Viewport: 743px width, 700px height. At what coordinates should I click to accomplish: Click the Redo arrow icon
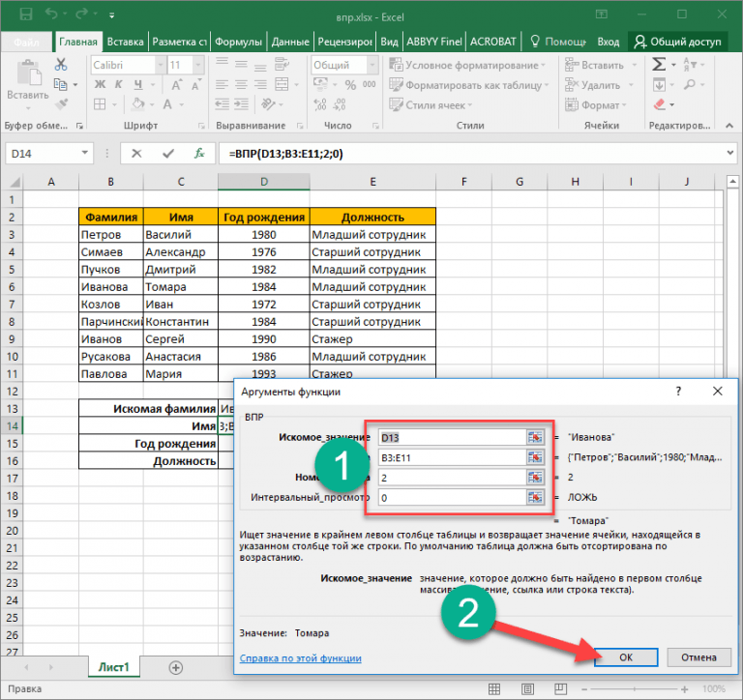pyautogui.click(x=81, y=14)
